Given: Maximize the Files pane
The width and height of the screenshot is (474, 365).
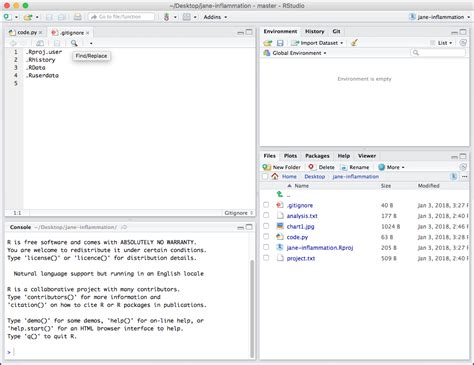Looking at the screenshot, I should [463, 156].
